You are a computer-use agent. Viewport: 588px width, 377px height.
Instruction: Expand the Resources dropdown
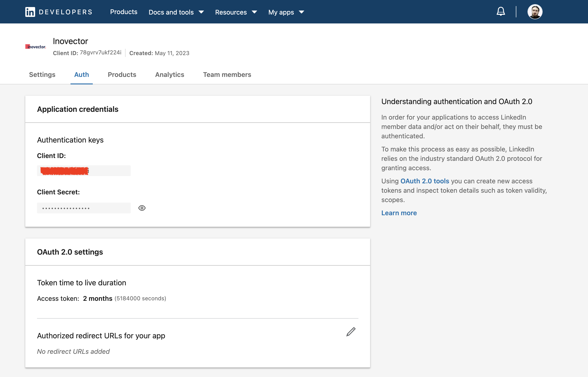pyautogui.click(x=236, y=12)
